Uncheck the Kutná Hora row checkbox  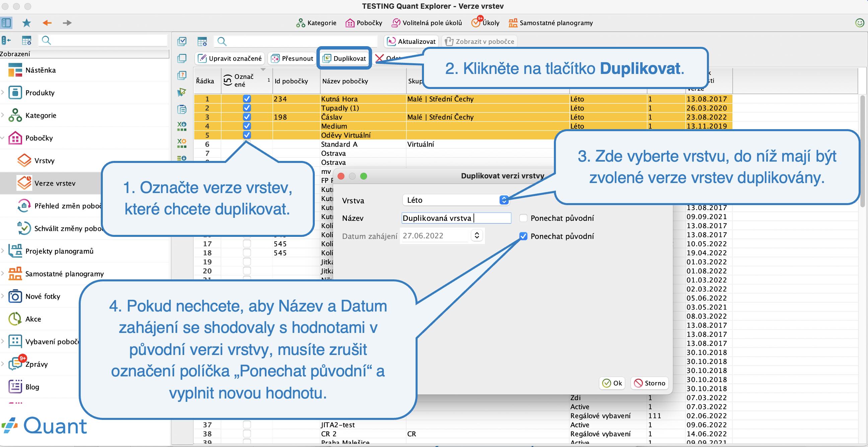247,99
